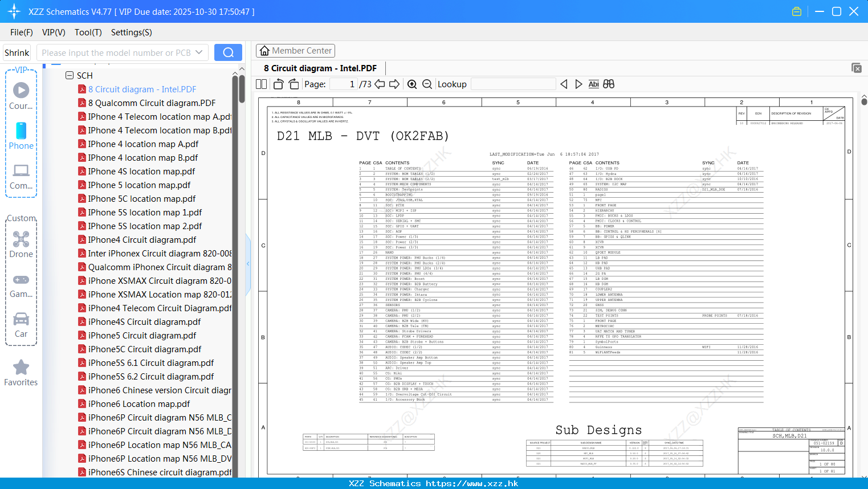Click the detach panel icon at the viewer's top right

(857, 68)
